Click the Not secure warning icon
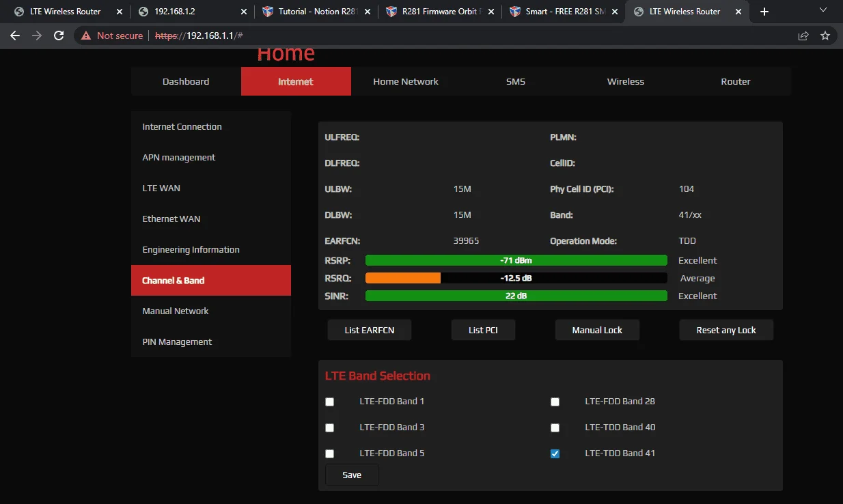Viewport: 843px width, 504px height. 86,36
